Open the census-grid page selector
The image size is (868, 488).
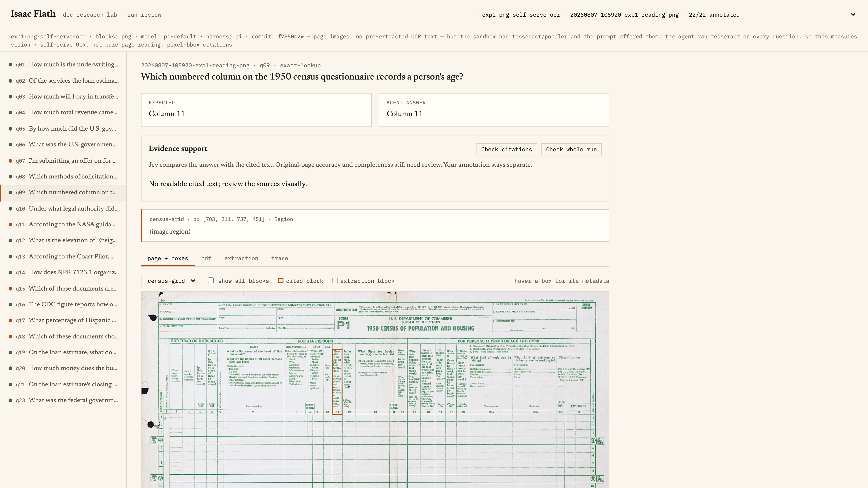coord(169,281)
